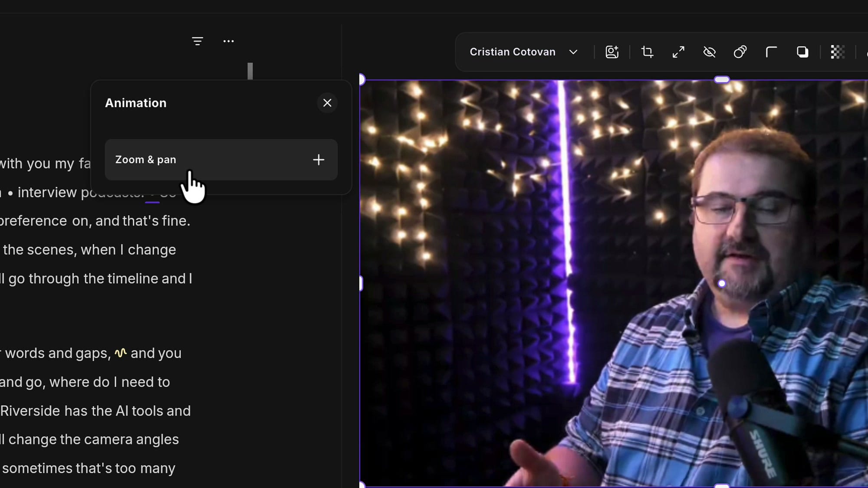The image size is (868, 488).
Task: Click transcript text "sometimes that's too many"
Action: [x=89, y=468]
